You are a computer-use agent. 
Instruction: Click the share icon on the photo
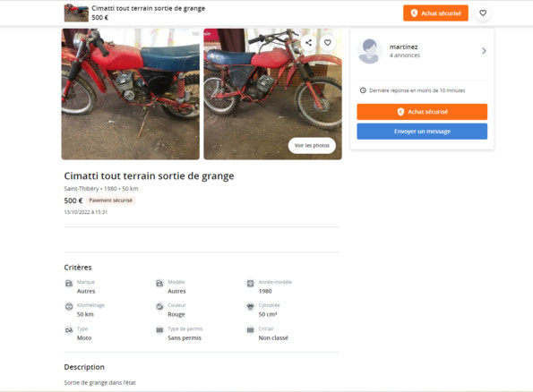[x=308, y=43]
